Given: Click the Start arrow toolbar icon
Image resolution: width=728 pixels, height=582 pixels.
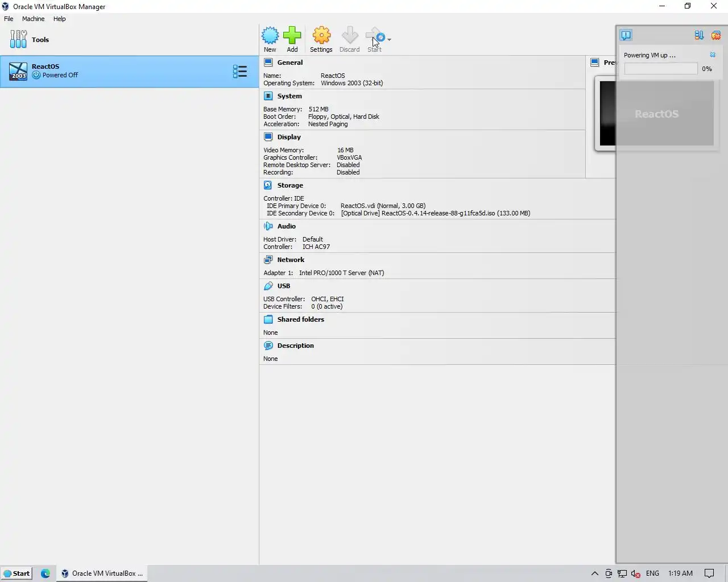Looking at the screenshot, I should click(375, 36).
